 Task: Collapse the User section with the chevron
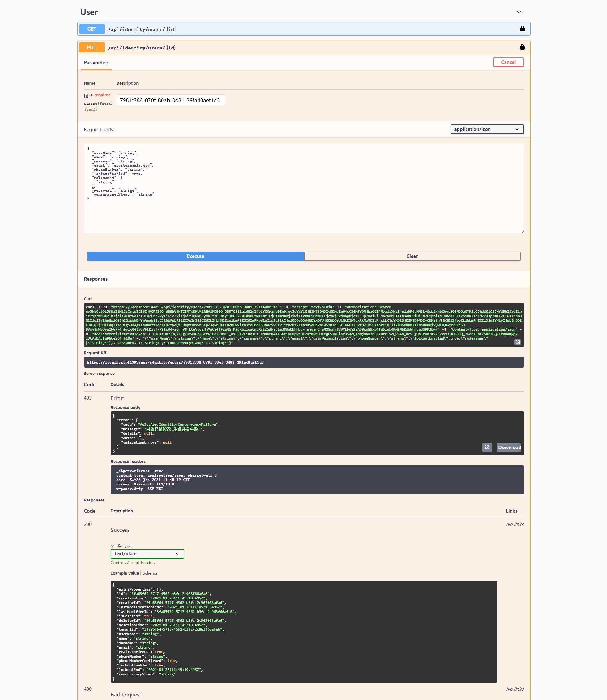point(519,12)
